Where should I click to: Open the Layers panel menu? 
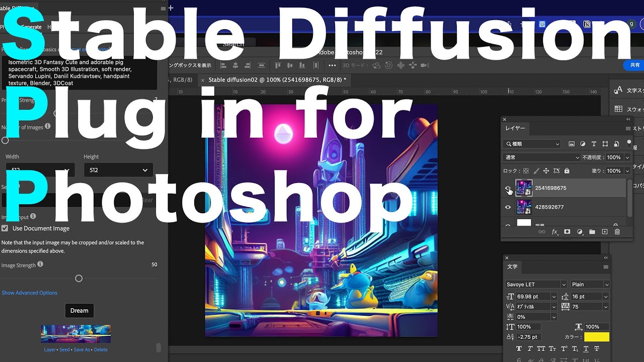pos(628,129)
